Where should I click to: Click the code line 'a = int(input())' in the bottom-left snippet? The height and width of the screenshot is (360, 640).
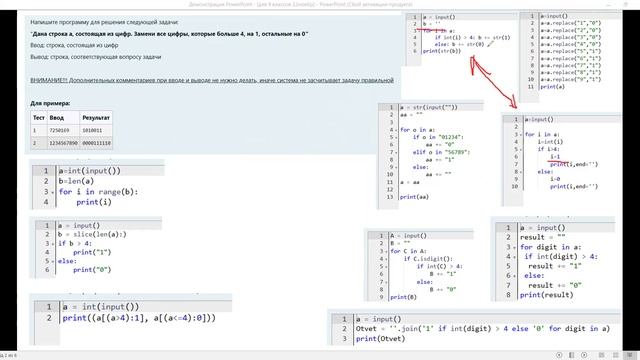coord(101,307)
